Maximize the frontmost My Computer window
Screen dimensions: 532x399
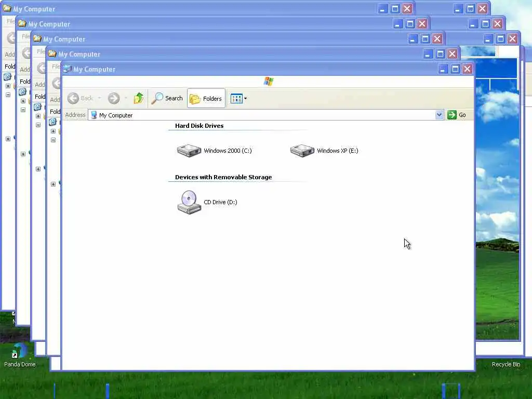(x=455, y=69)
